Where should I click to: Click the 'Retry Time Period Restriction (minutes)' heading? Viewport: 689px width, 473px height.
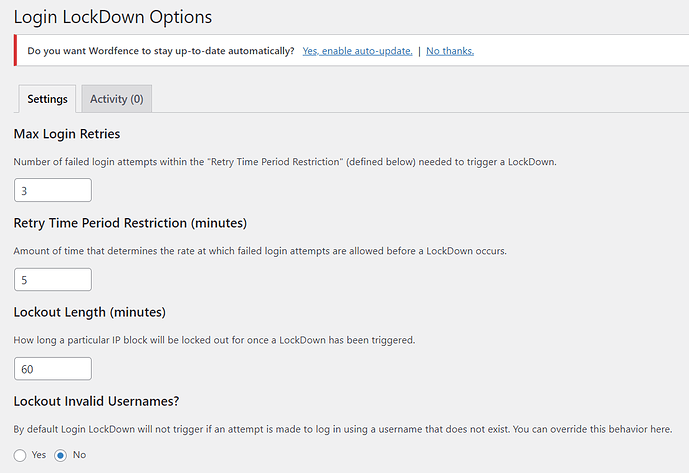(130, 222)
